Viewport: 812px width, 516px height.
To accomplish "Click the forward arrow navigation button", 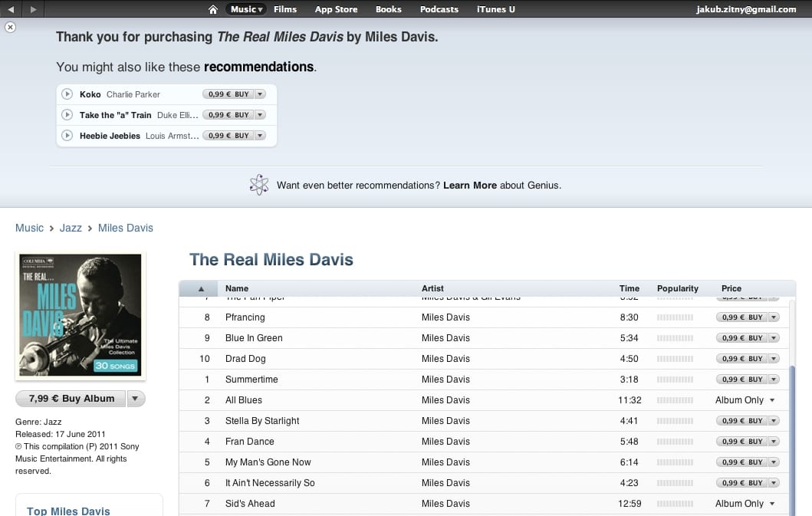I will point(32,9).
